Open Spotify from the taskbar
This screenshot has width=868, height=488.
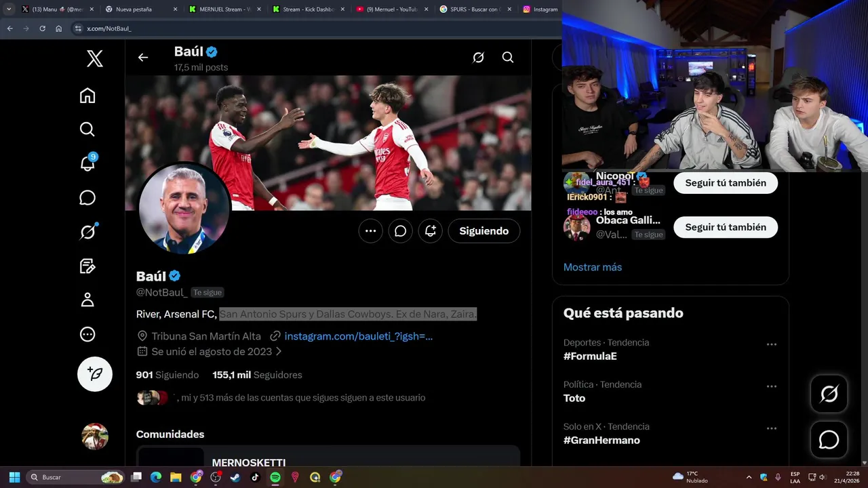point(275,477)
